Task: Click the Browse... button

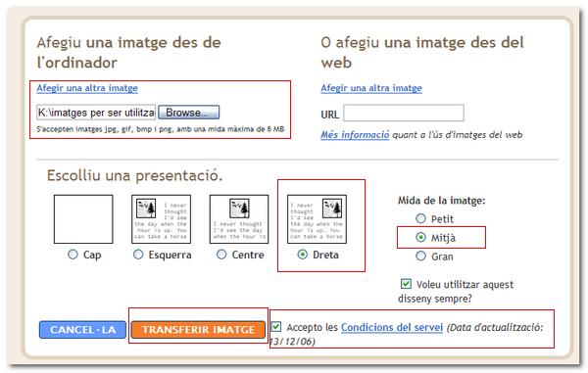Action: pos(188,113)
